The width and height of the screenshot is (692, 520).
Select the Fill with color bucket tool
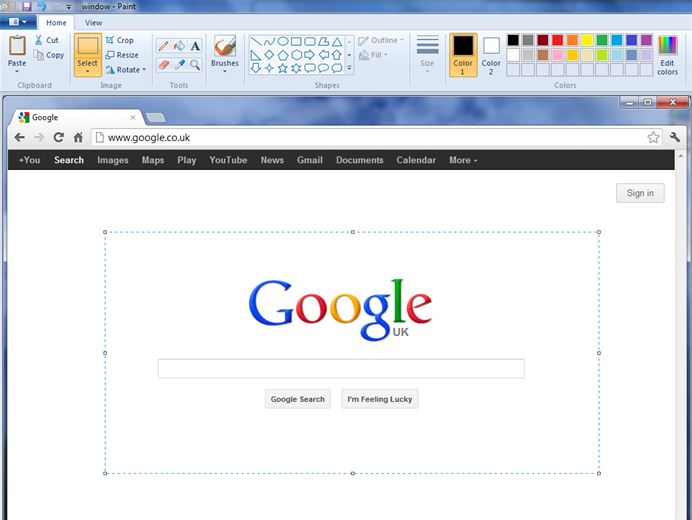[x=179, y=46]
